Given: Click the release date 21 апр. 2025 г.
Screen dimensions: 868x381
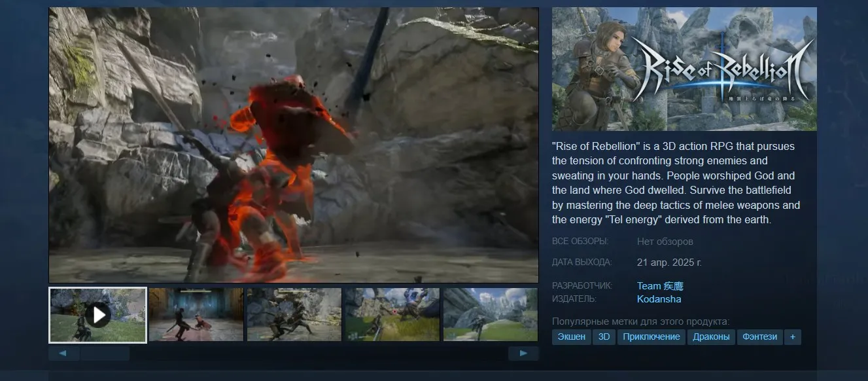Looking at the screenshot, I should pyautogui.click(x=669, y=263).
